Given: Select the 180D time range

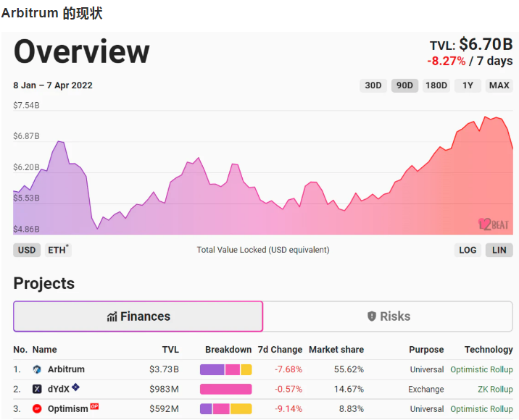Looking at the screenshot, I should 436,85.
